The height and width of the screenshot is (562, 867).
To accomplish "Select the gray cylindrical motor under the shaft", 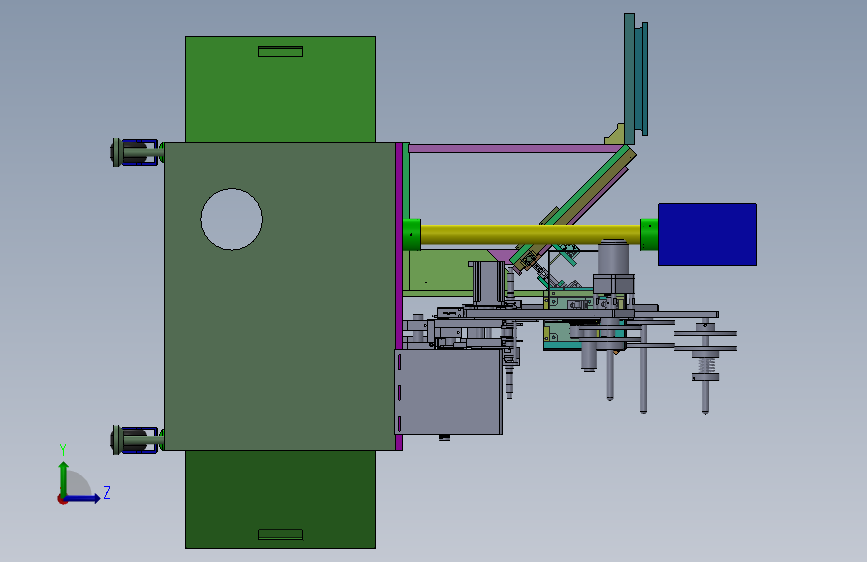I will click(x=613, y=257).
